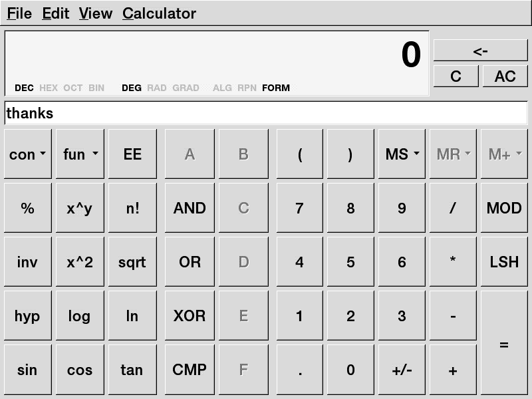Click the equals key

pos(504,343)
